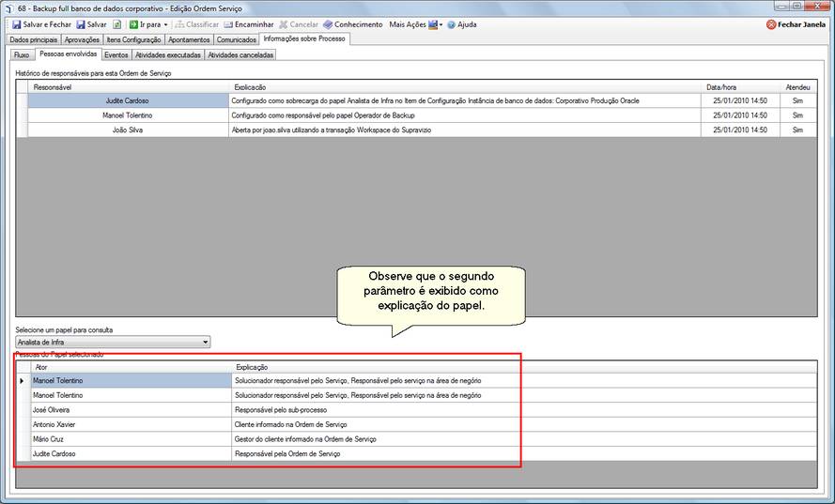Open the Analista de Infra papel combo box

(x=113, y=343)
